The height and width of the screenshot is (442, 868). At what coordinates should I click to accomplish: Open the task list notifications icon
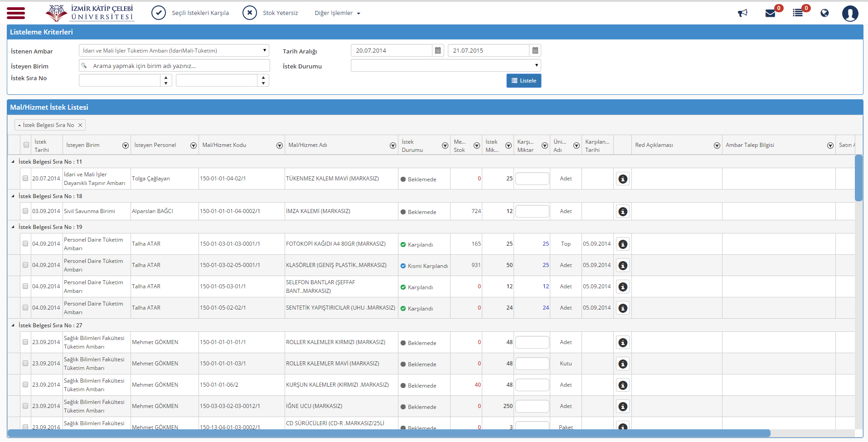798,13
